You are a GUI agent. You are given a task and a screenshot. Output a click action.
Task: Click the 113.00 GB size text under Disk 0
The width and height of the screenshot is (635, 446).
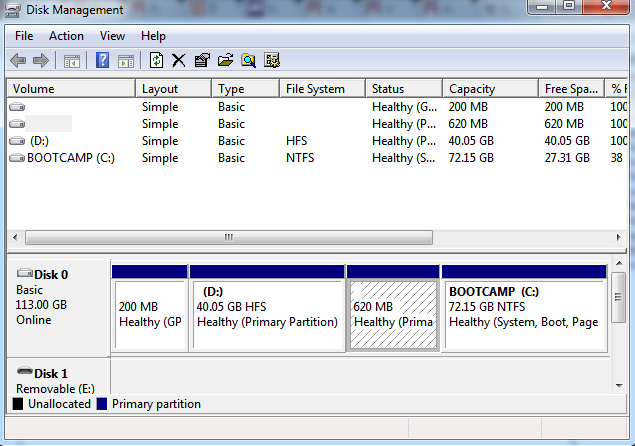tap(41, 305)
